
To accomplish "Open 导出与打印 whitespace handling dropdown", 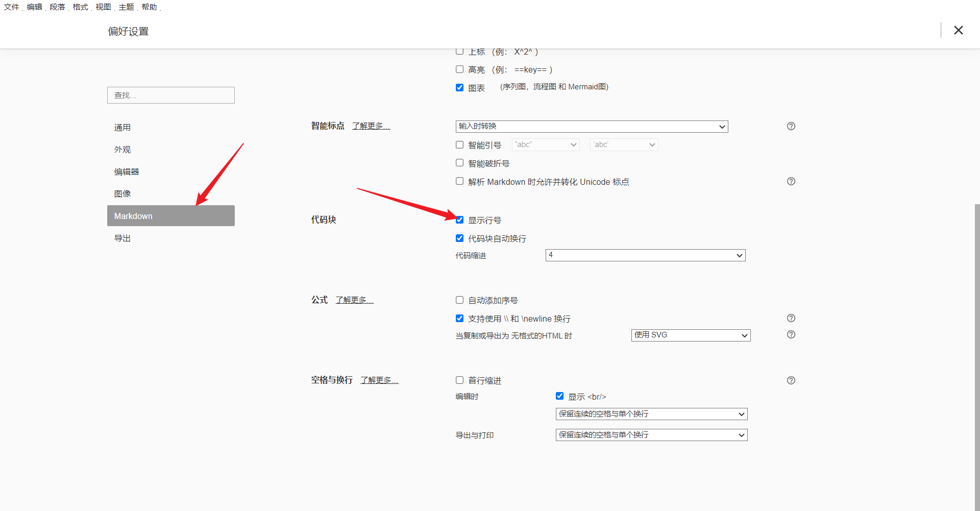I will [651, 435].
